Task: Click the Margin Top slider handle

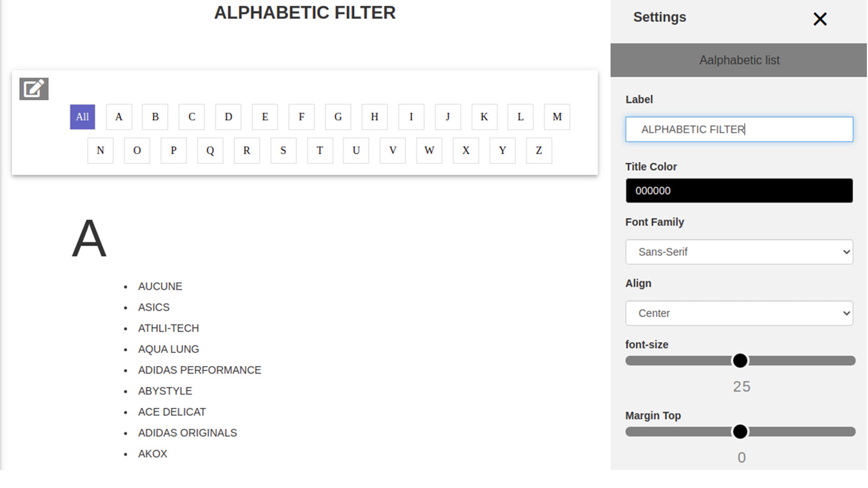Action: pyautogui.click(x=740, y=432)
